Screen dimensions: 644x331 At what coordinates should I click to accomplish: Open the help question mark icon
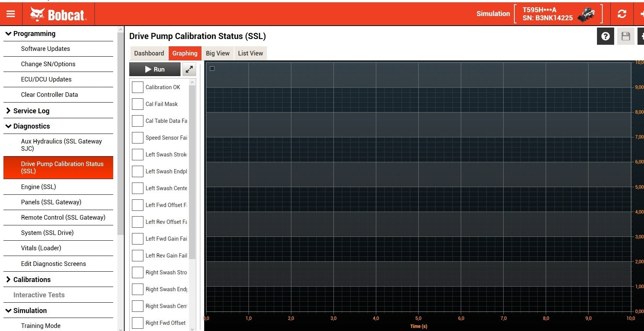click(605, 36)
